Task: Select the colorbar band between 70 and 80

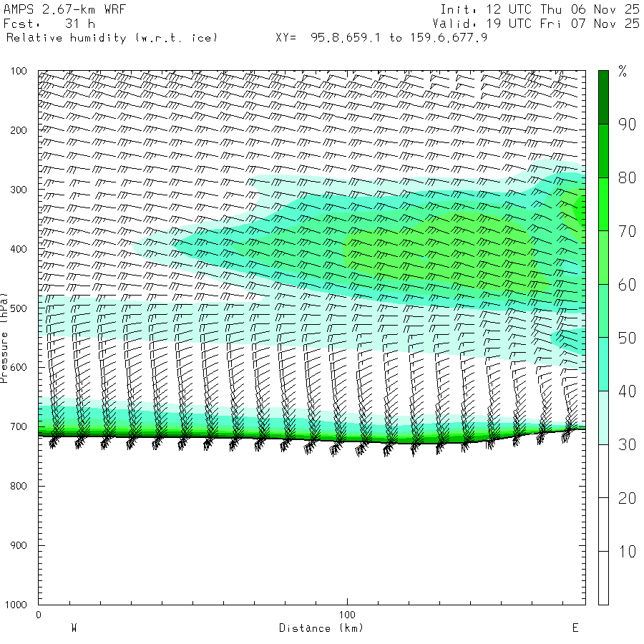Action: pos(603,204)
